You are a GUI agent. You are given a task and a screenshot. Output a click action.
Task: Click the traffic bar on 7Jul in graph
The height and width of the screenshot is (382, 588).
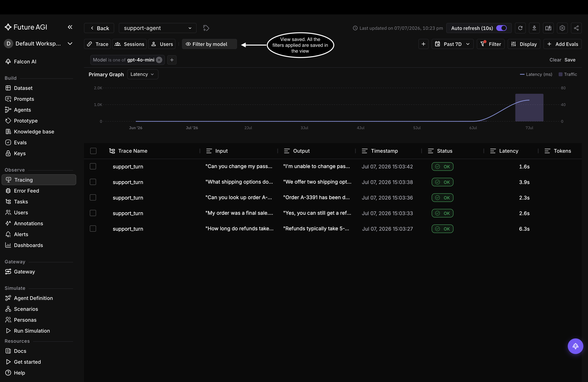529,108
